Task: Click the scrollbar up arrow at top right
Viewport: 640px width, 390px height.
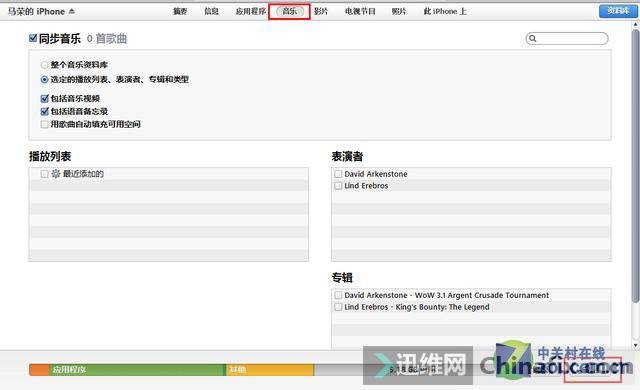Action: [636, 24]
